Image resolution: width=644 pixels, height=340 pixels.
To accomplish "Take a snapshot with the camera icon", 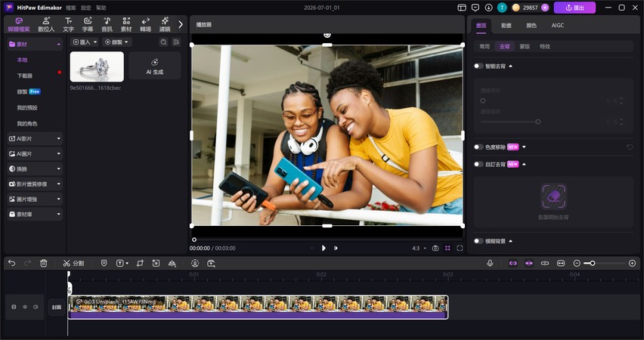I will (x=435, y=248).
